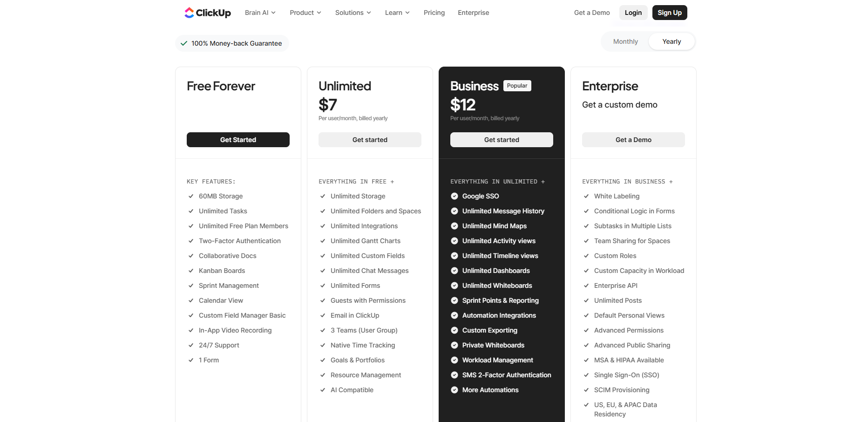Click Get Started on Free Forever plan

(x=238, y=140)
